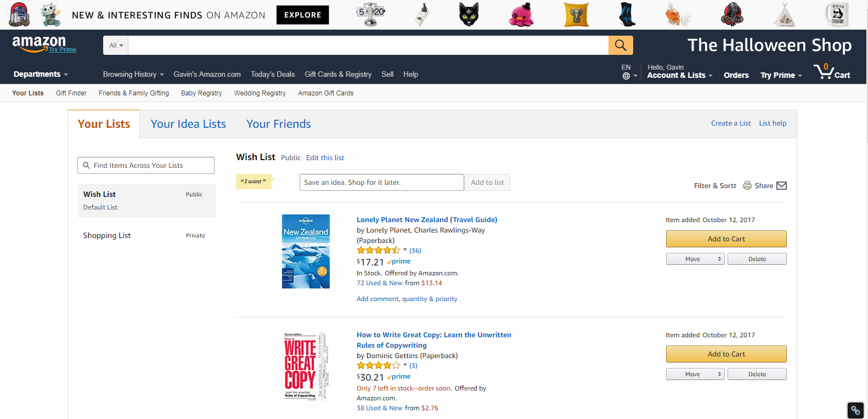The height and width of the screenshot is (419, 868).
Task: Click the R2-D2 product icon in banner
Action: point(19,15)
